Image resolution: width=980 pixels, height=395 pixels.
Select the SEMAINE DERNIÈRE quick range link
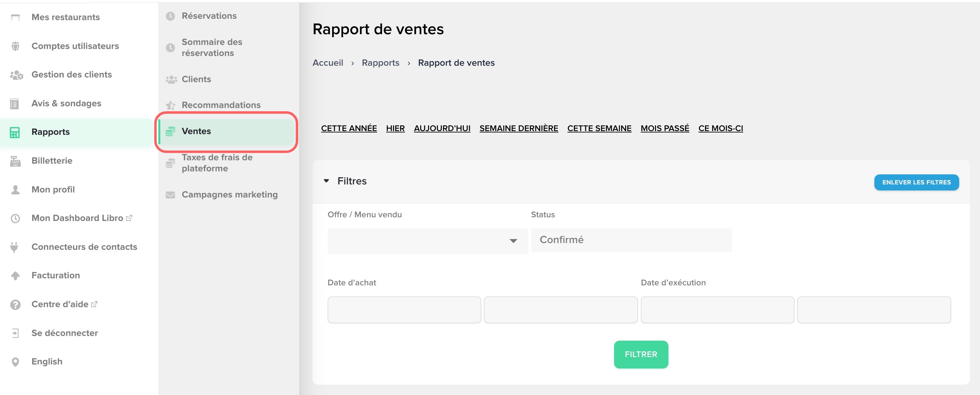(x=518, y=128)
